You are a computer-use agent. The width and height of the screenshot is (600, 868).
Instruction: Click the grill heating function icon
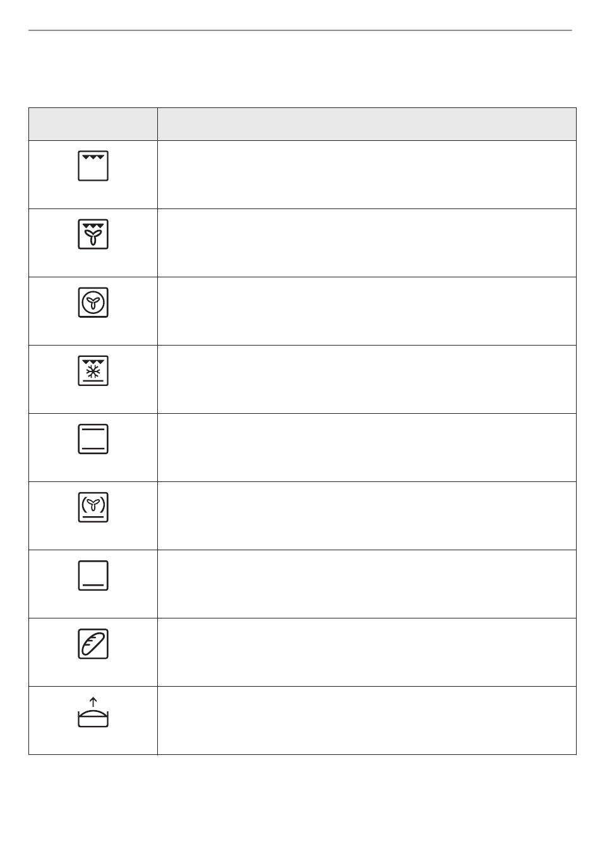(93, 166)
